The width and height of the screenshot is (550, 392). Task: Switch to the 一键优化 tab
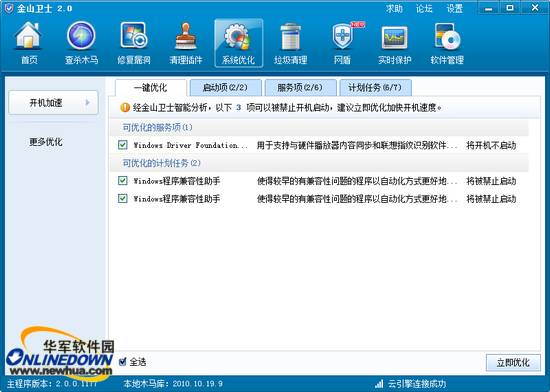(x=151, y=87)
